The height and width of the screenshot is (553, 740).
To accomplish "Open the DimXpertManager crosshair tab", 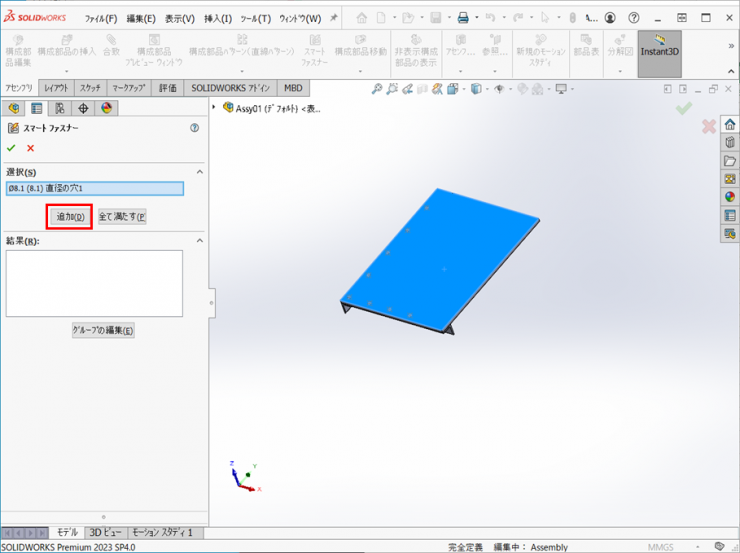I will [83, 108].
